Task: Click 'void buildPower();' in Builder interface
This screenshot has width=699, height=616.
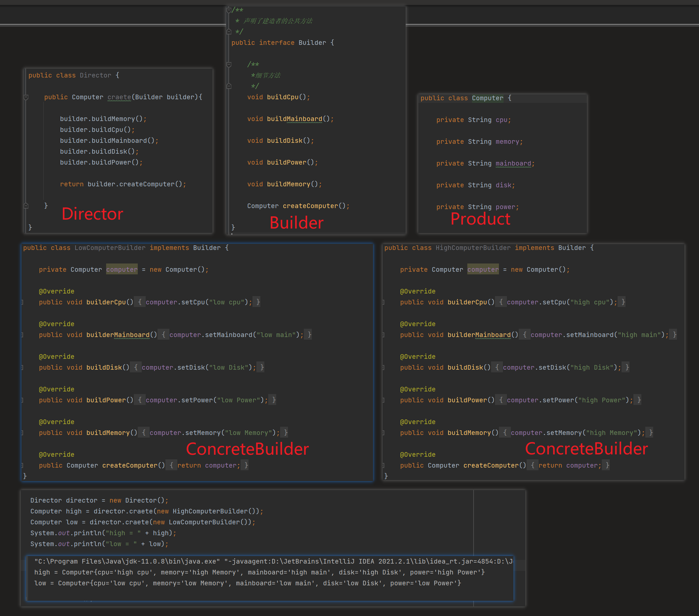Action: pos(282,162)
